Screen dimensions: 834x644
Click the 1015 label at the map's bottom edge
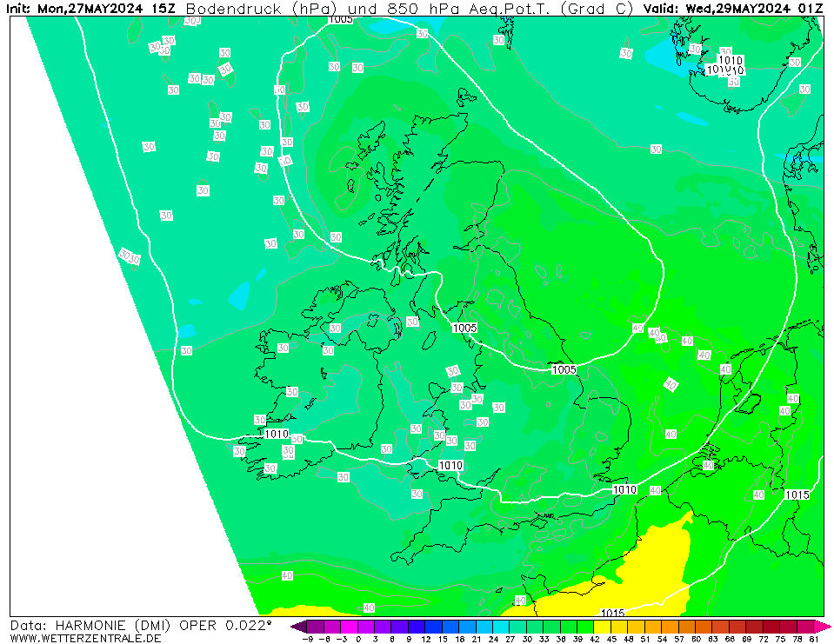coord(612,613)
